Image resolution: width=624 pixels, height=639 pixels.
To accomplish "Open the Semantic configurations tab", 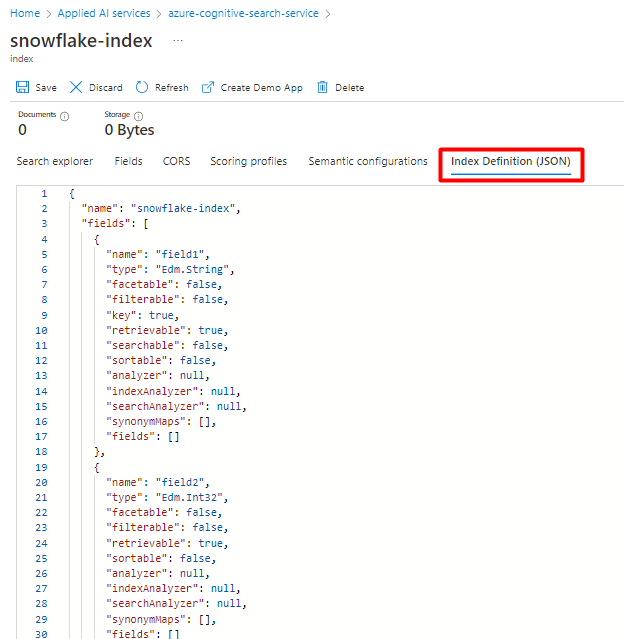I will click(368, 161).
